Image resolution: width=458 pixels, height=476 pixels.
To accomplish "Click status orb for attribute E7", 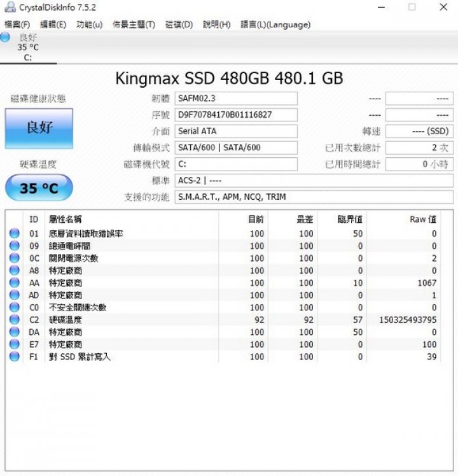I will (14, 344).
